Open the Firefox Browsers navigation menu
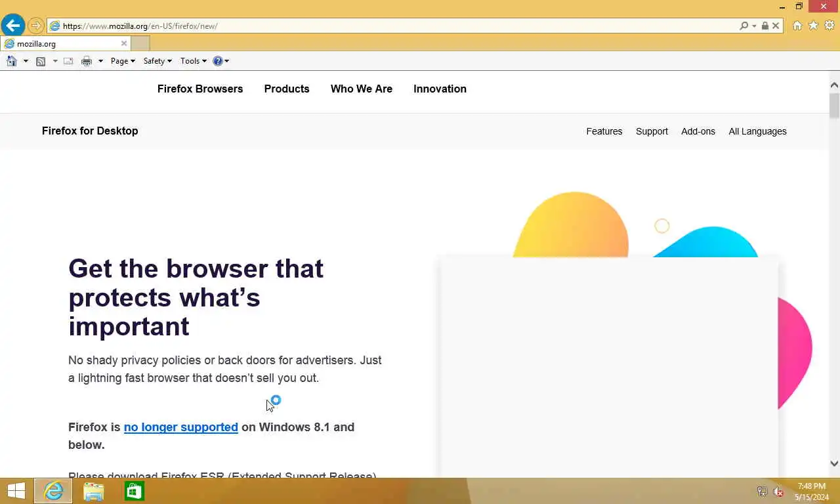The width and height of the screenshot is (840, 504). [200, 89]
